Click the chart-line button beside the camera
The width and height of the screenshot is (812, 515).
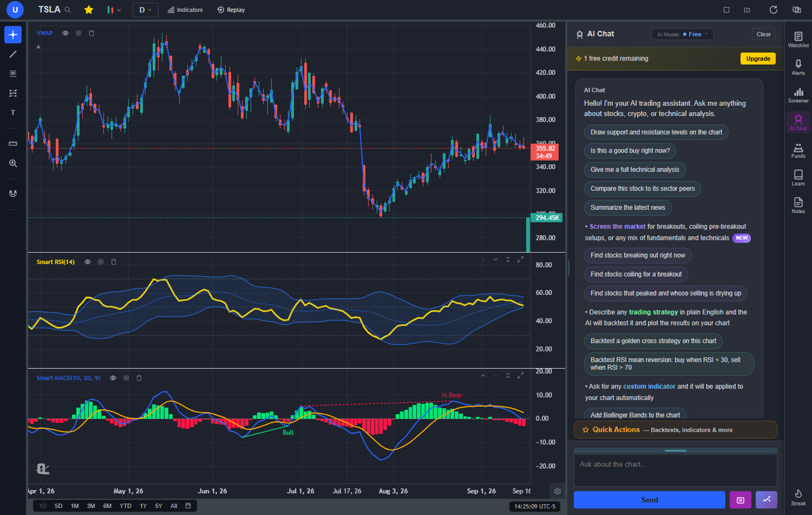(766, 500)
